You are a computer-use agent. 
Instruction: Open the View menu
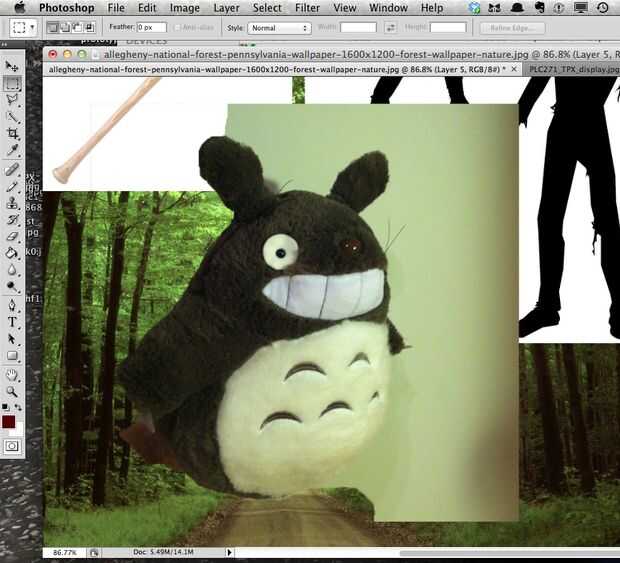(344, 8)
